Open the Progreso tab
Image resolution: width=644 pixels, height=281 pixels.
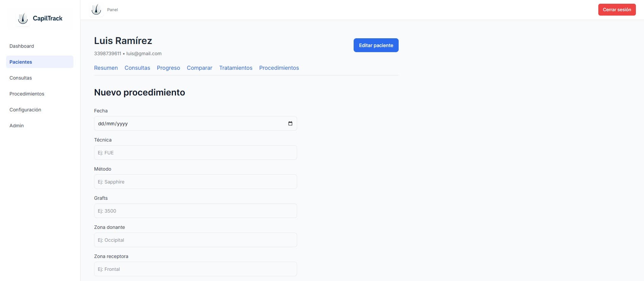tap(168, 68)
